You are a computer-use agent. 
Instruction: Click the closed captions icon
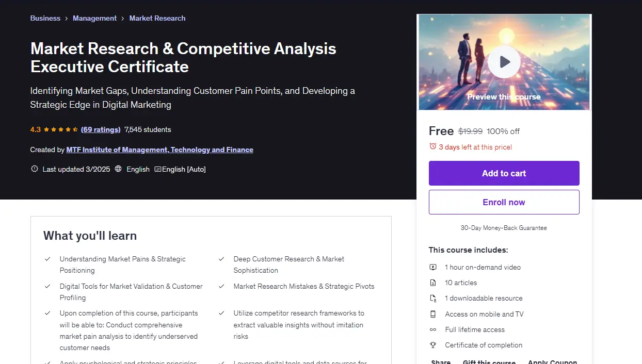click(x=158, y=169)
